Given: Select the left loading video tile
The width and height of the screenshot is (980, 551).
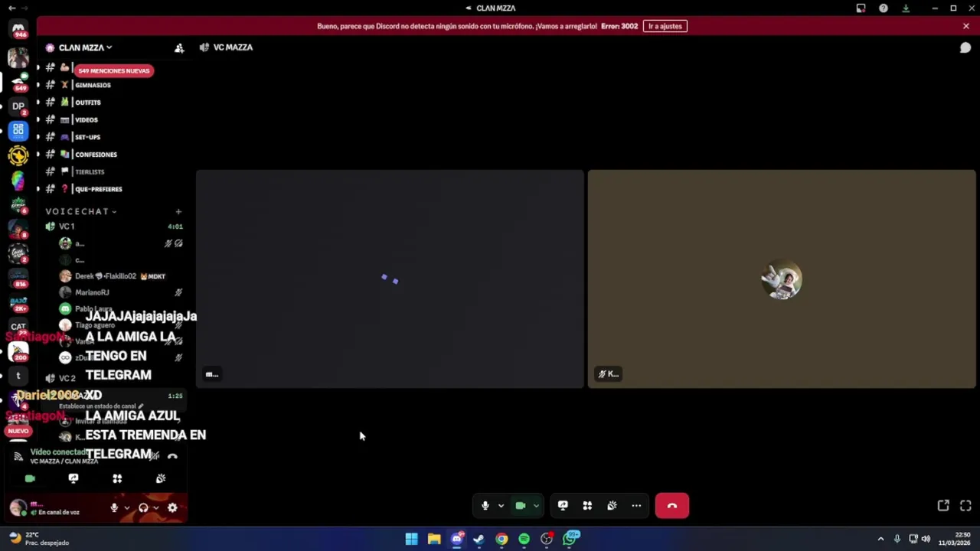Looking at the screenshot, I should [390, 279].
